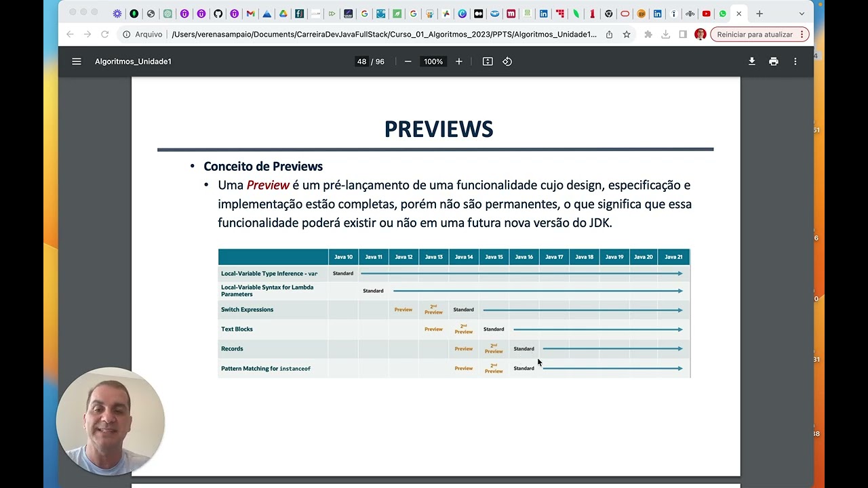Click Local-Variable Syntax for Lambda Parameters
Image resolution: width=868 pixels, height=488 pixels.
[x=267, y=291]
